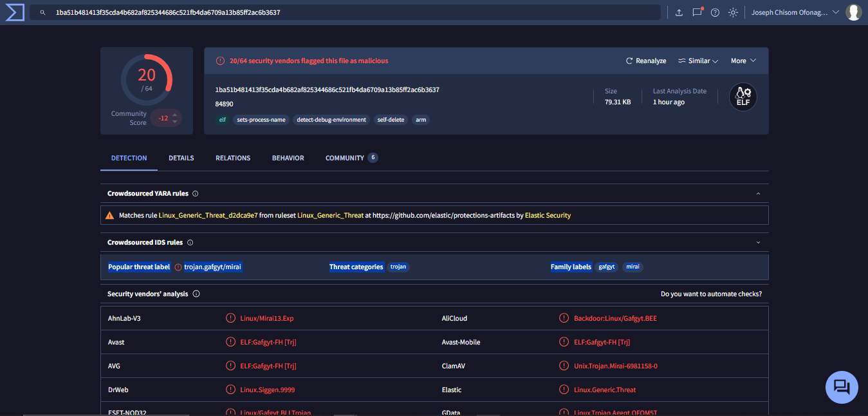This screenshot has width=868, height=416.
Task: Click the Backdoor:Linux/Gafgyt.BEE detection text
Action: coord(615,318)
